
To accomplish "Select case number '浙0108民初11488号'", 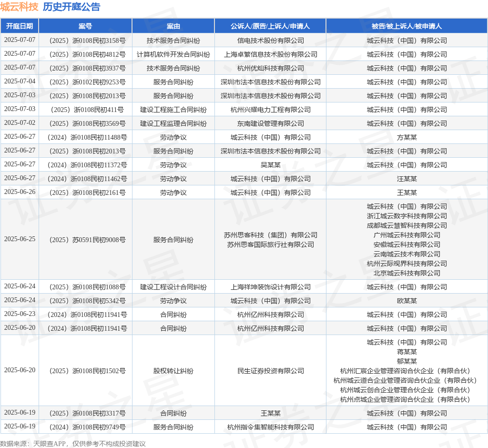I will click(99, 138).
